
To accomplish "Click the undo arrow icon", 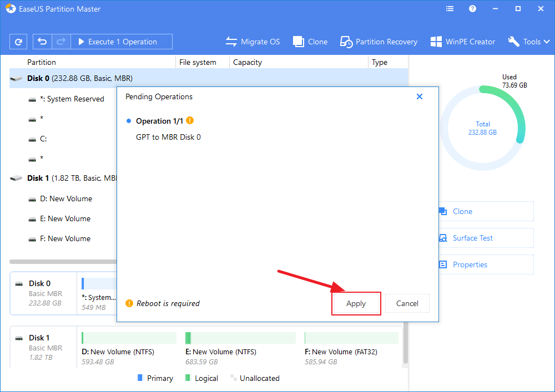I will click(x=42, y=42).
